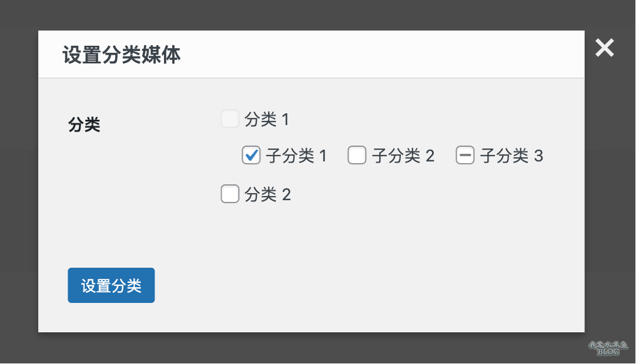Click the blue tick mark inside 子分类 1
636x364 pixels.
tap(252, 154)
